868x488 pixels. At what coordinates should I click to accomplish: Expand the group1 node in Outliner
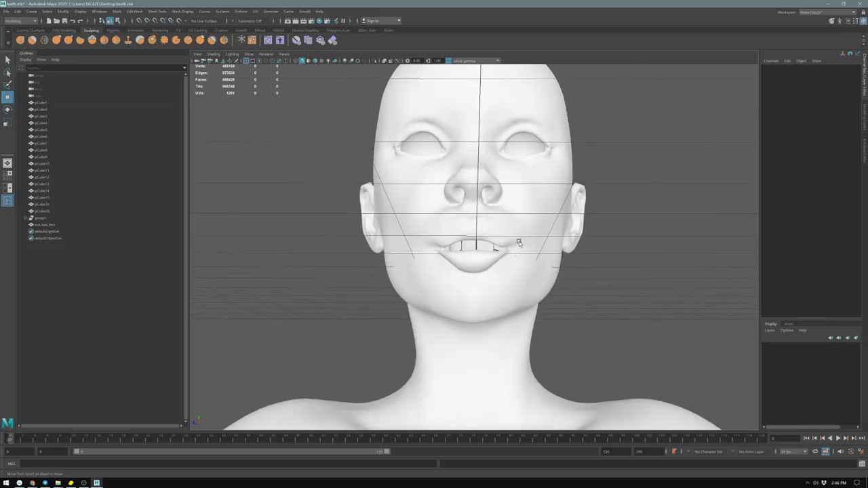point(26,218)
